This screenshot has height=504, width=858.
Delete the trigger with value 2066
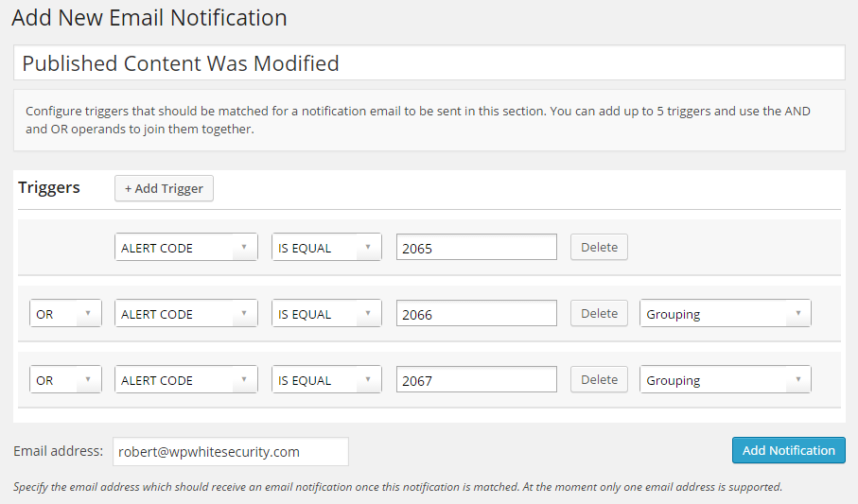tap(599, 314)
